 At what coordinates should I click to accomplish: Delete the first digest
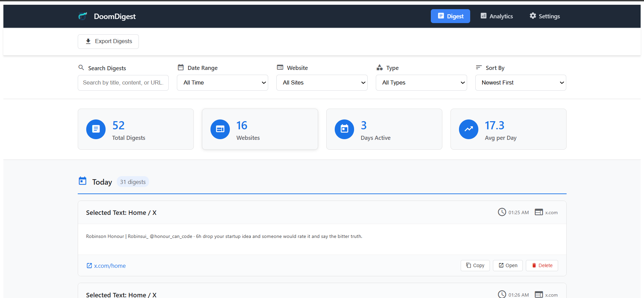click(542, 265)
